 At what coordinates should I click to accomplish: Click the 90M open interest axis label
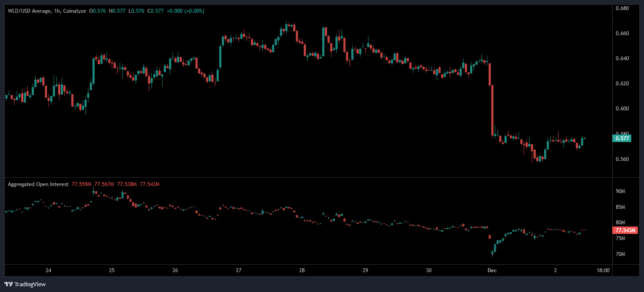coord(621,191)
